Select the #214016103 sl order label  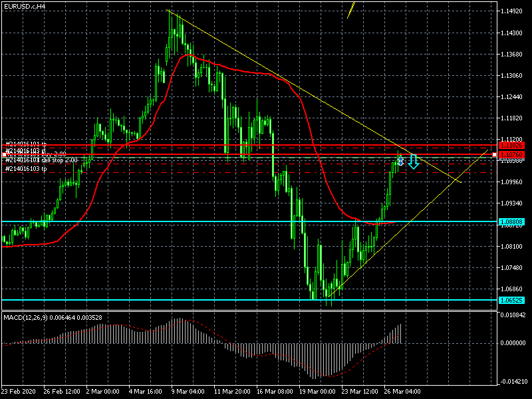25,150
